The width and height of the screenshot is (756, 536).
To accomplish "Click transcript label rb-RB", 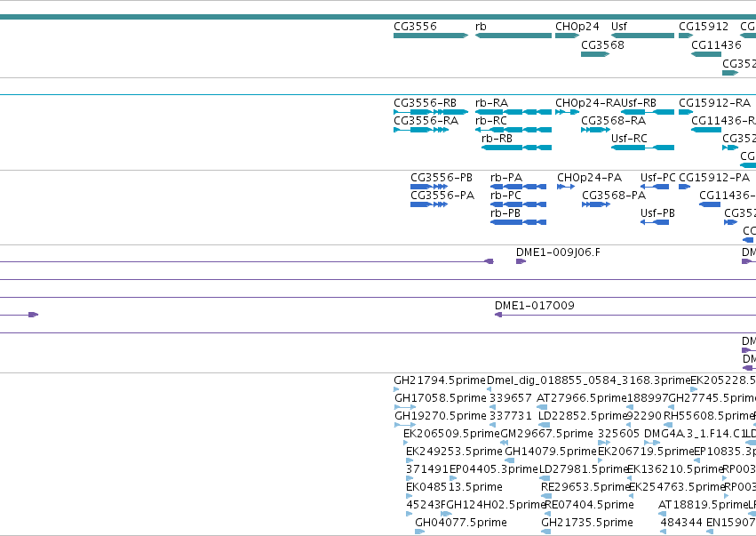I will tap(497, 139).
